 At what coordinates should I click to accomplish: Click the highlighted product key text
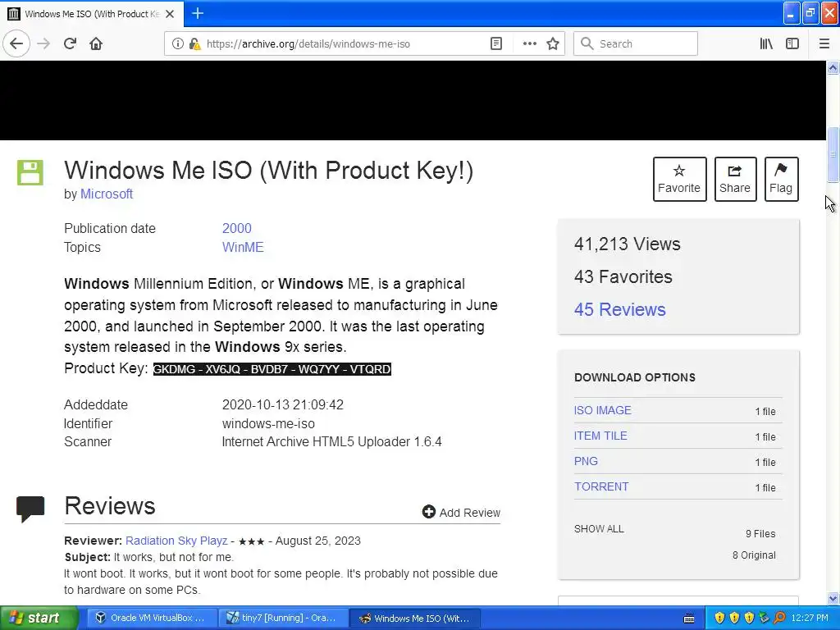tap(272, 369)
